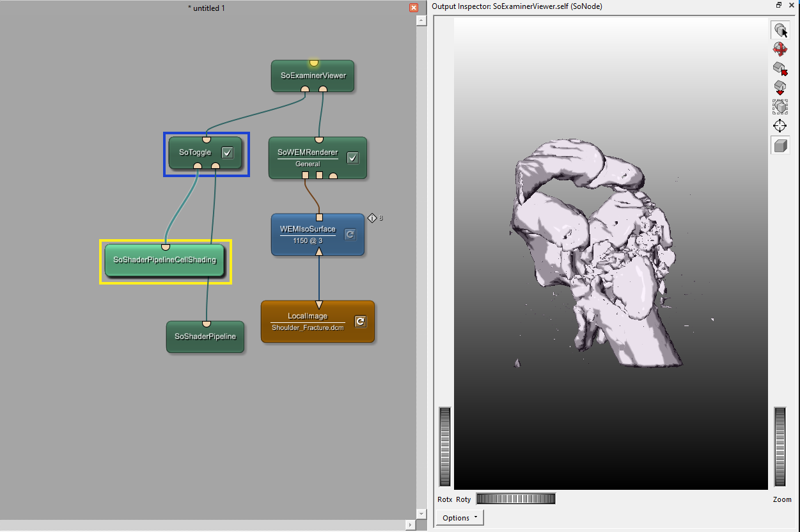The width and height of the screenshot is (800, 532).
Task: Open the Options dropdown menu
Action: [x=460, y=518]
